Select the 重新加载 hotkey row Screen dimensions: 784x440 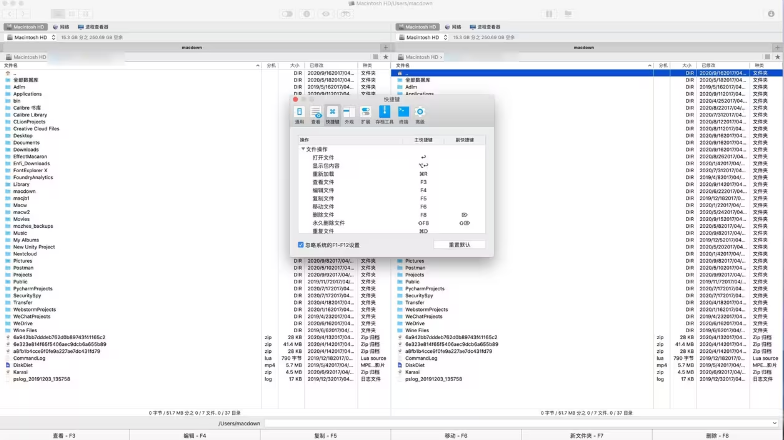[392, 174]
